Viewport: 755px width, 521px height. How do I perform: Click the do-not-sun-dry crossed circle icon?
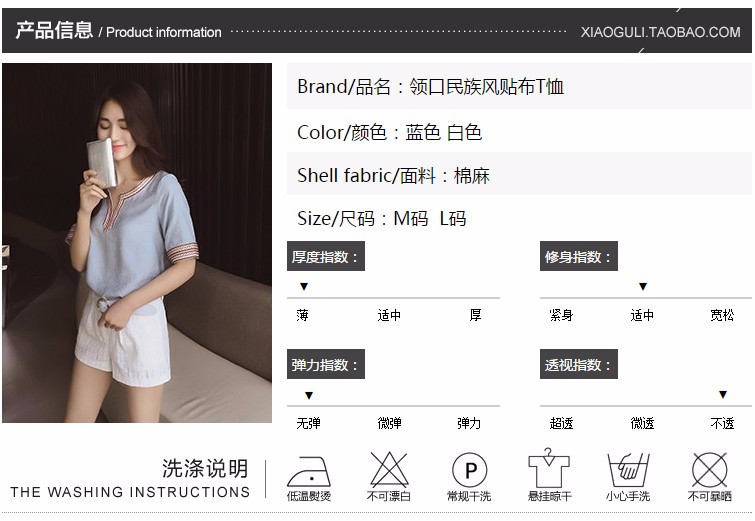pyautogui.click(x=709, y=470)
